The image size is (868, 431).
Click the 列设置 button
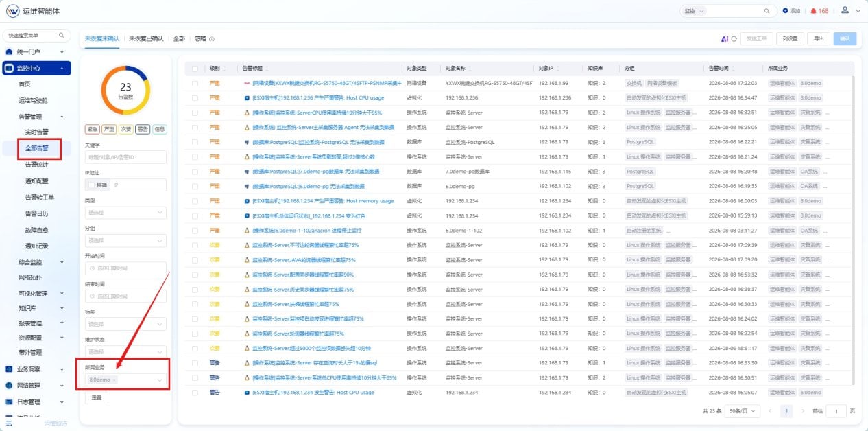click(790, 39)
